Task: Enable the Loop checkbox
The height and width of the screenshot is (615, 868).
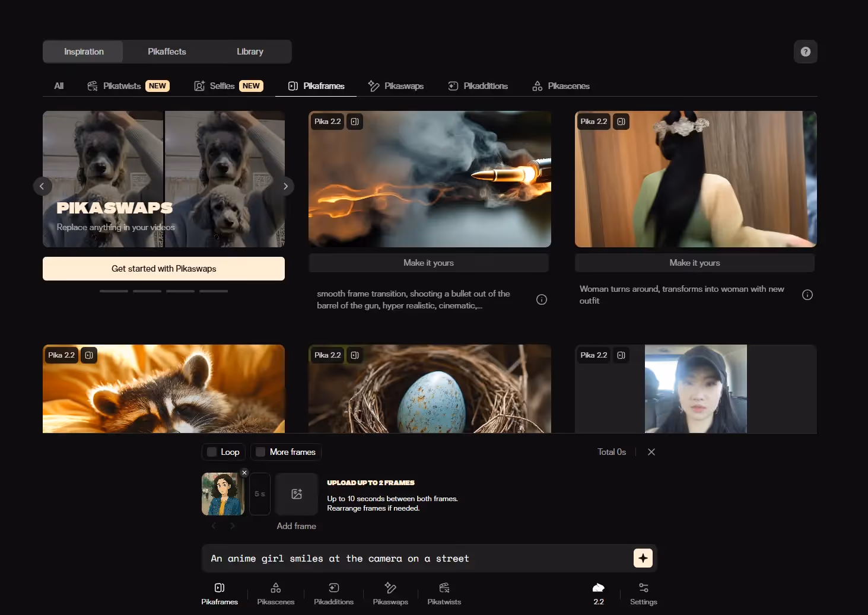Action: (212, 452)
